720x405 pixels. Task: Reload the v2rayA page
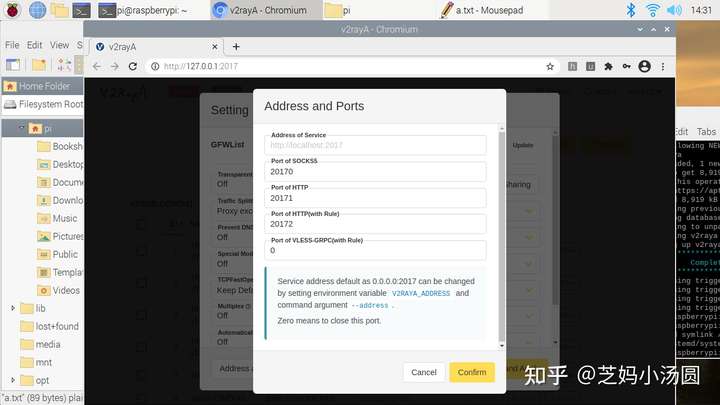[x=133, y=66]
